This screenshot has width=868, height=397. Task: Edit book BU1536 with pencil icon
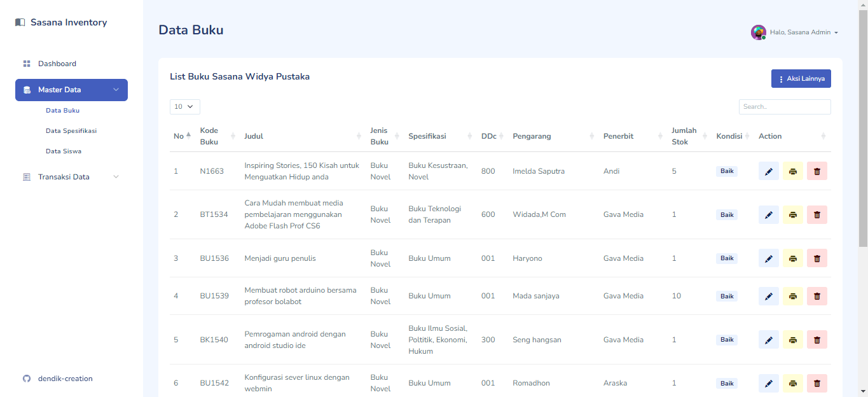pyautogui.click(x=769, y=258)
